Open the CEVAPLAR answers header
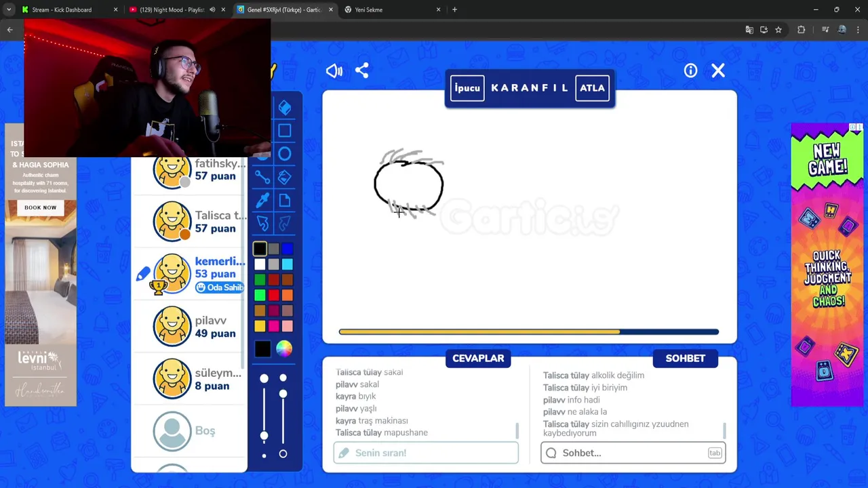Viewport: 868px width, 488px height. 478,359
